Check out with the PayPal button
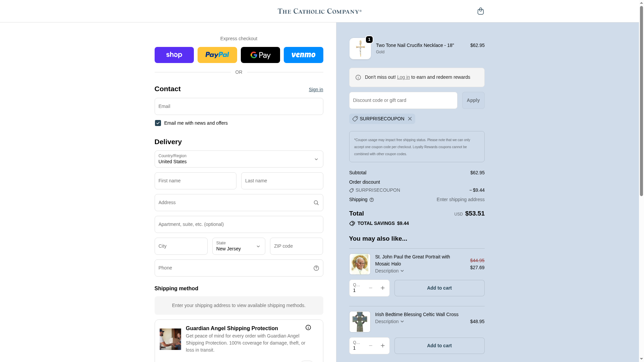This screenshot has height=362, width=644. (217, 55)
